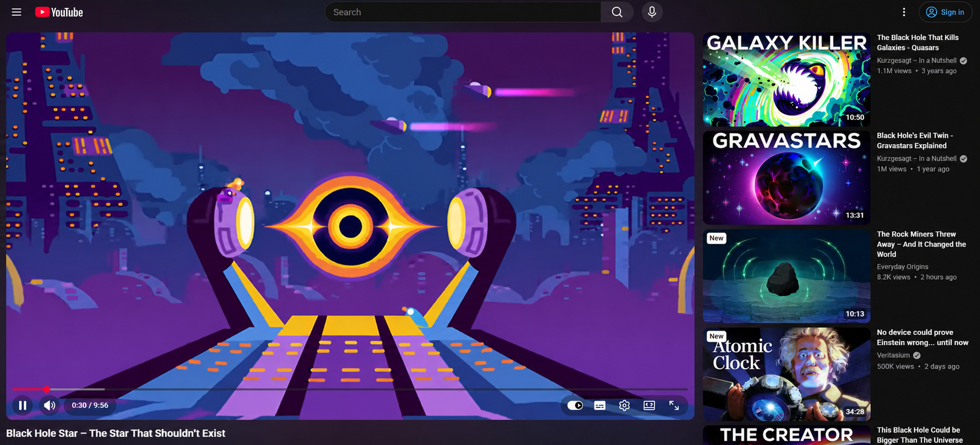Viewport: 980px width, 445px height.
Task: Enter full screen mode
Action: (674, 406)
